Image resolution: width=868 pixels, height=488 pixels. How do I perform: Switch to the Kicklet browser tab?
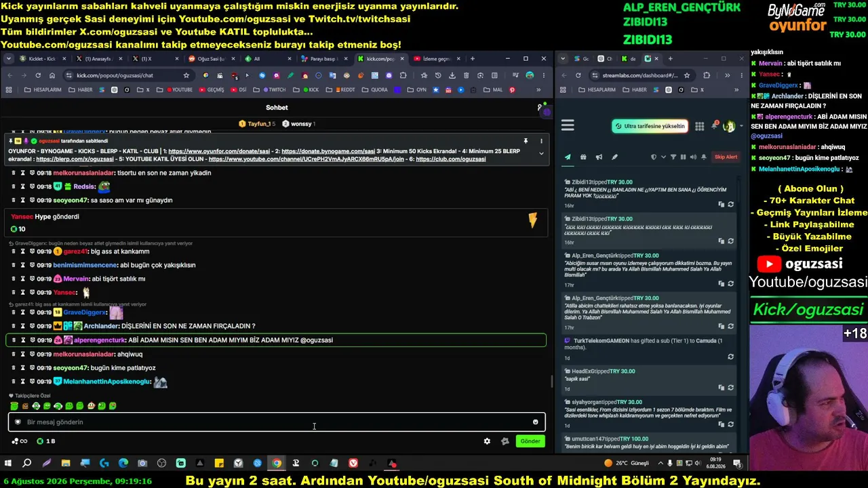click(x=43, y=59)
